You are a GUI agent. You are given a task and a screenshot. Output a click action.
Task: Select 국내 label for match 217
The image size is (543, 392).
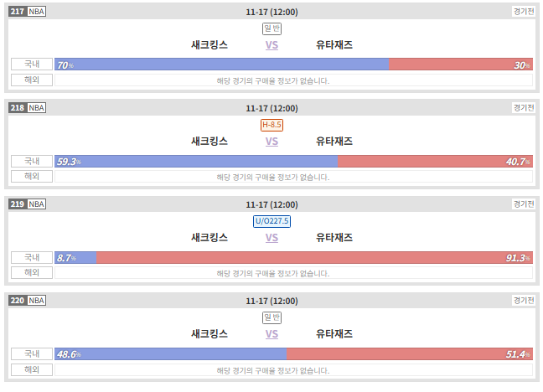tap(32, 64)
